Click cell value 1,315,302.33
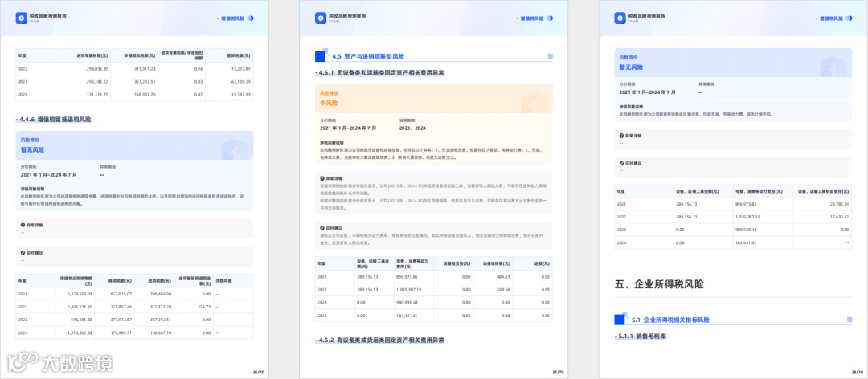Image resolution: width=868 pixels, height=379 pixels. point(80,333)
